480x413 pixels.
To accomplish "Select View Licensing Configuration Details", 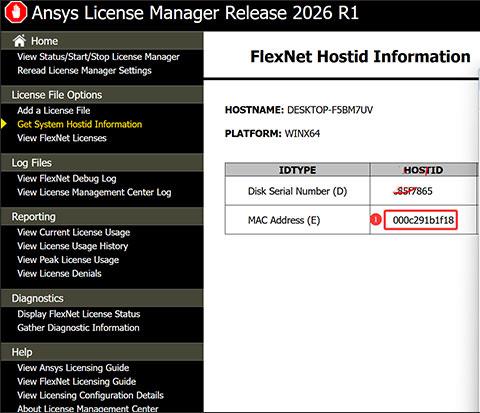I will tap(90, 395).
